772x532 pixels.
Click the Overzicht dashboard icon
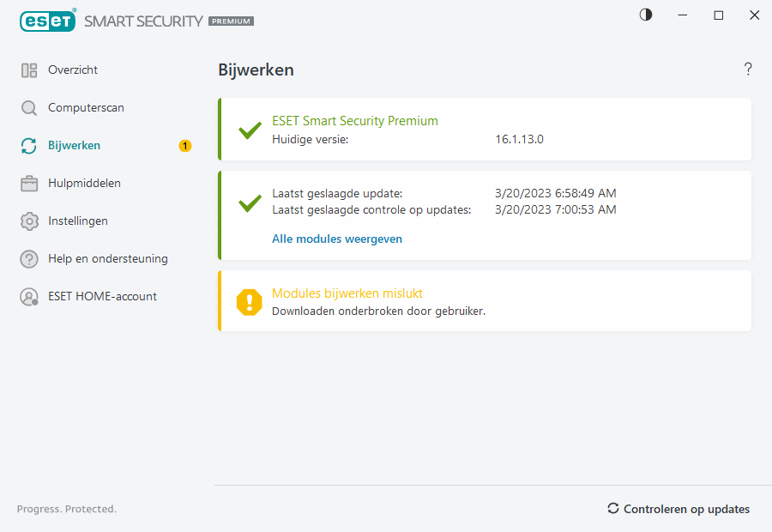(29, 70)
